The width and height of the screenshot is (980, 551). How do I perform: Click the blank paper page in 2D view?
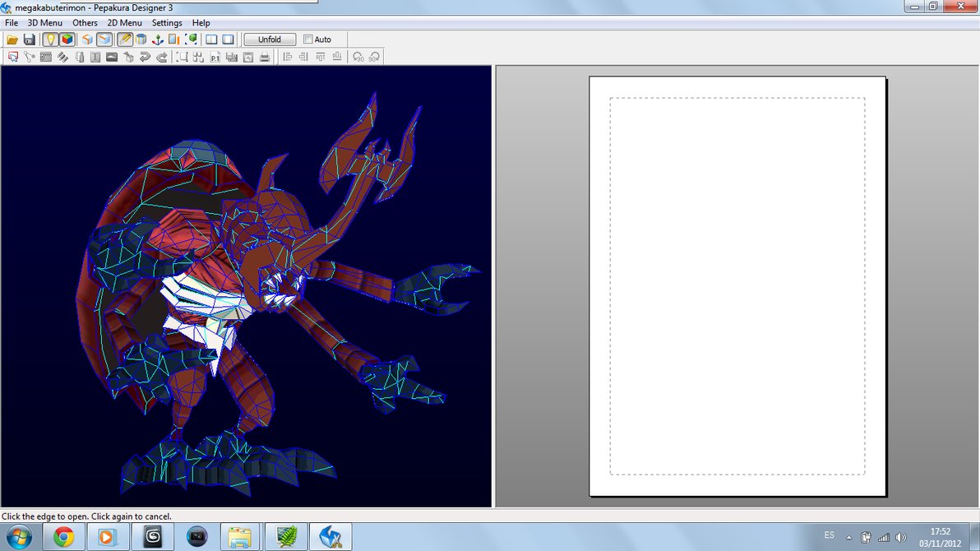(737, 285)
